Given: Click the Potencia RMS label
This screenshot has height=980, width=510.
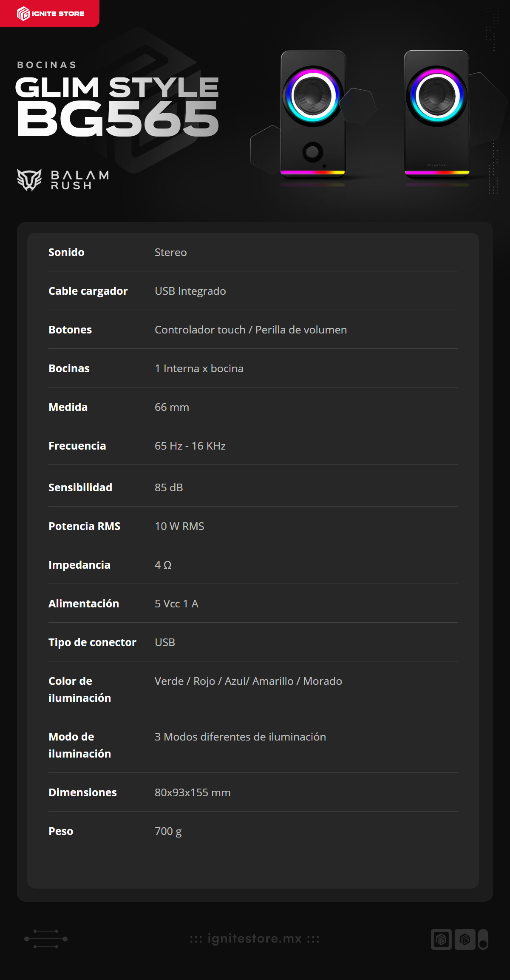Looking at the screenshot, I should 85,526.
